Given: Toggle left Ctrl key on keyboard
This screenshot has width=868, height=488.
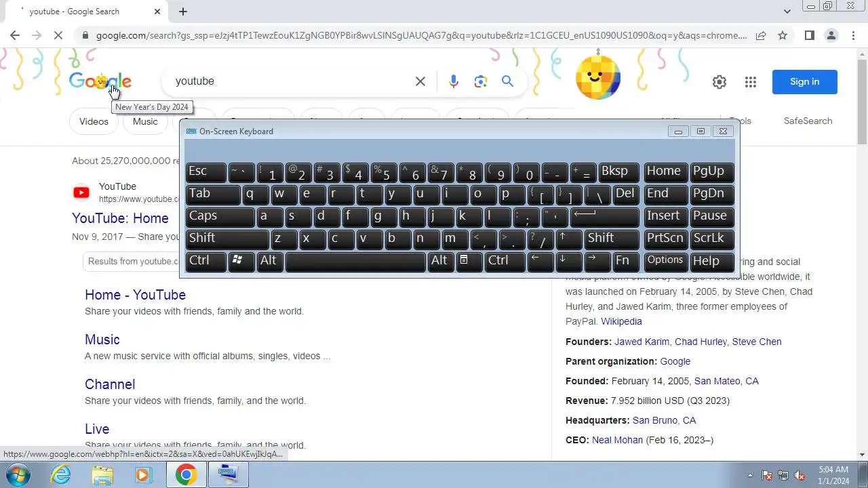Looking at the screenshot, I should [x=205, y=261].
